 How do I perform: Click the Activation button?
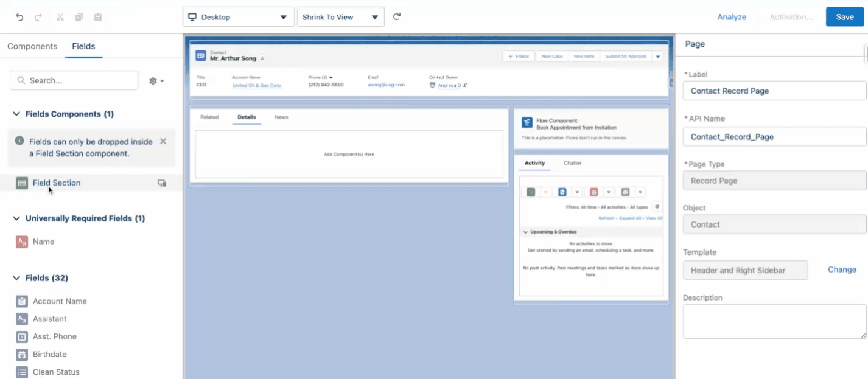(791, 17)
